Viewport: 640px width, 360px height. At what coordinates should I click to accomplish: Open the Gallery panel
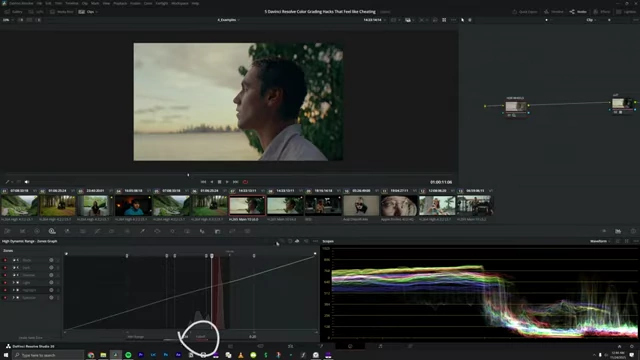14,12
